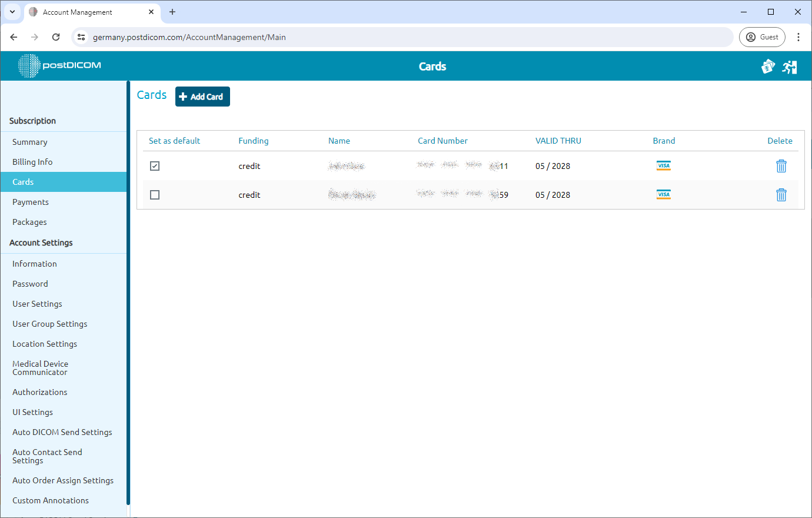Delete the card ending in 11
The image size is (812, 518).
[781, 166]
